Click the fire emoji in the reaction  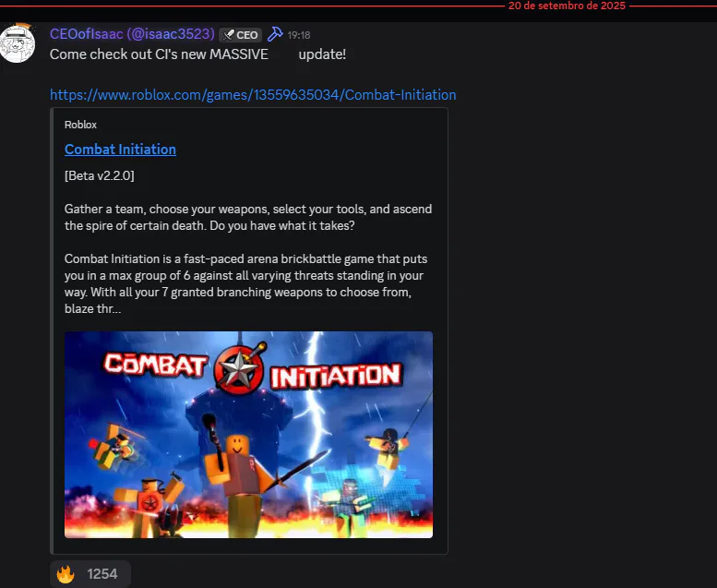[66, 574]
